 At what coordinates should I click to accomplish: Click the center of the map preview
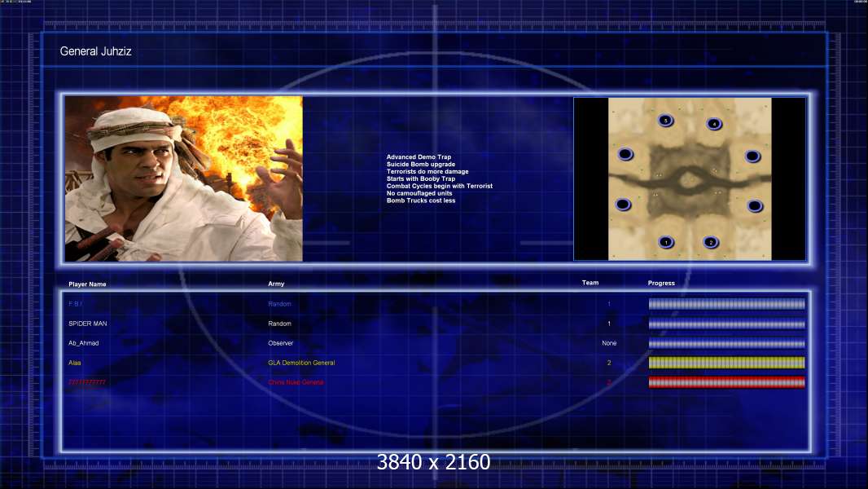pos(690,178)
